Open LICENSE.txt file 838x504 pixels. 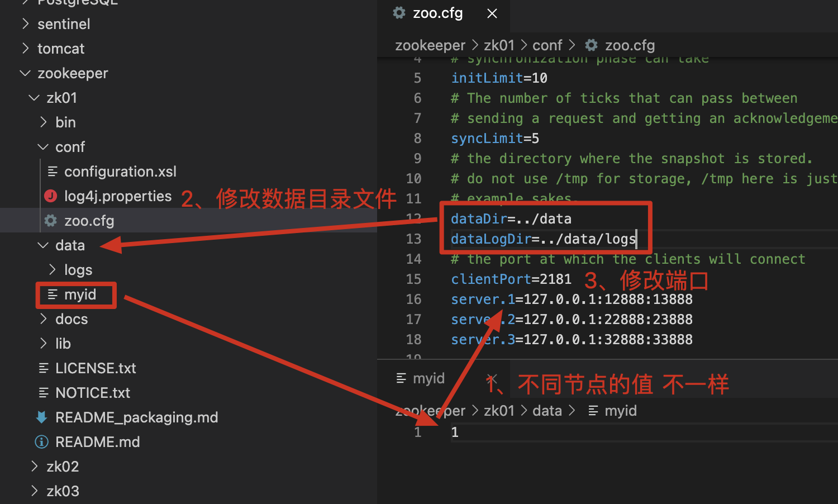96,368
